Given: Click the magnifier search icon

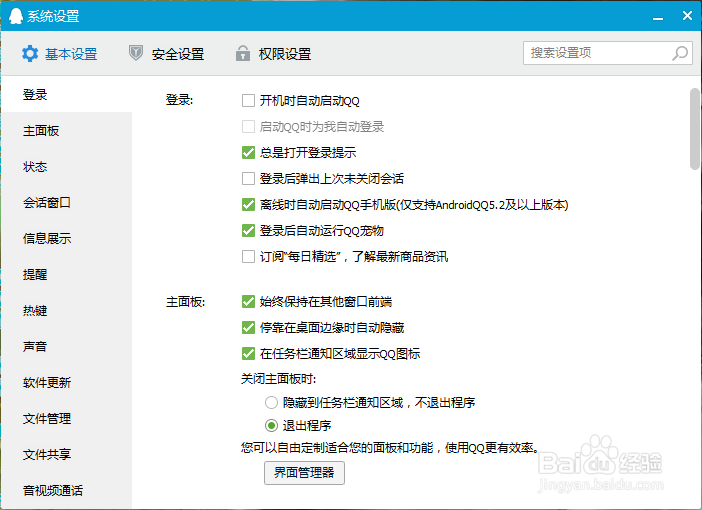Looking at the screenshot, I should tap(680, 53).
